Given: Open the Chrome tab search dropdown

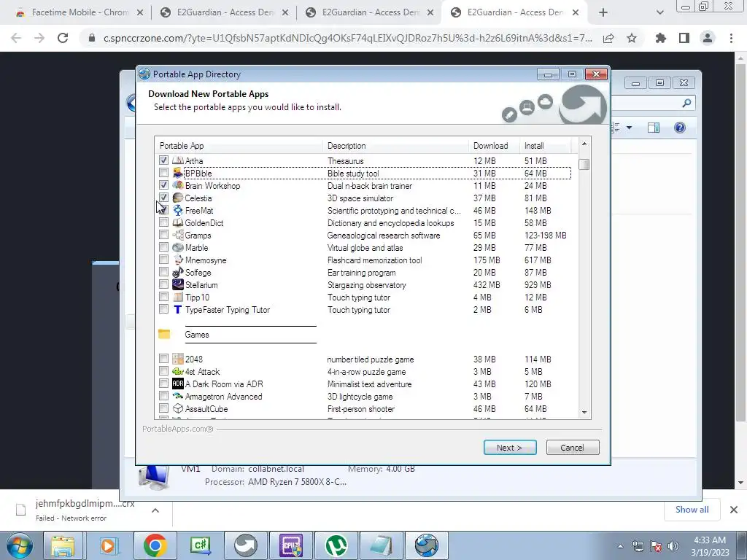Looking at the screenshot, I should 659,12.
